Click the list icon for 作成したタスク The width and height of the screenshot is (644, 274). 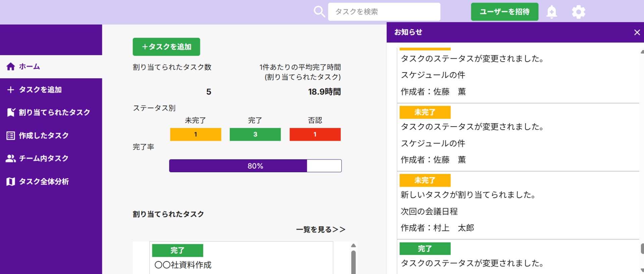11,136
